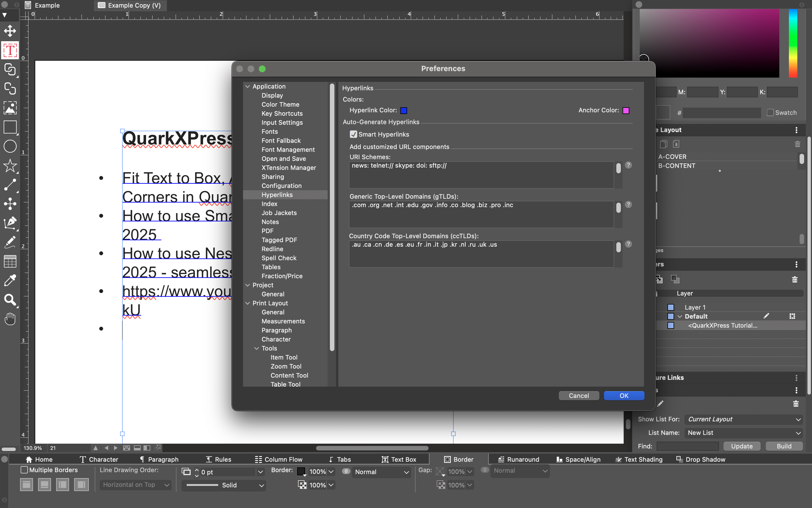The height and width of the screenshot is (508, 812).
Task: Switch to the Text Box tab
Action: (x=399, y=459)
